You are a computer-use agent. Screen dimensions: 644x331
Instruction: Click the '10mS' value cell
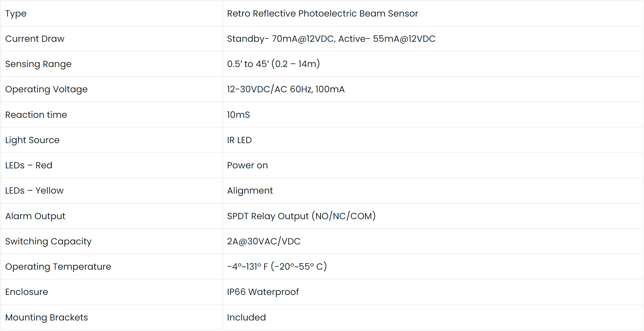coord(238,115)
